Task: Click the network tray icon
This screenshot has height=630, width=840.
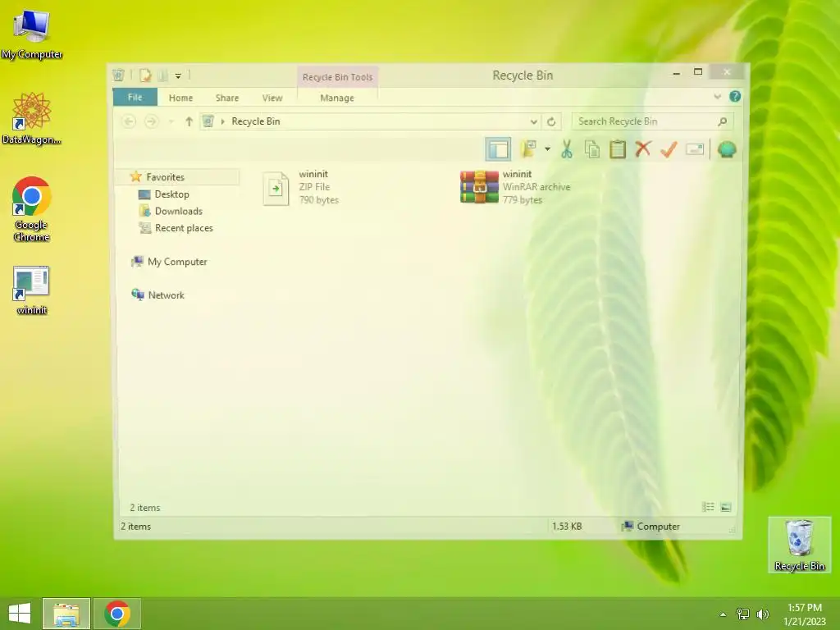Action: pyautogui.click(x=743, y=614)
